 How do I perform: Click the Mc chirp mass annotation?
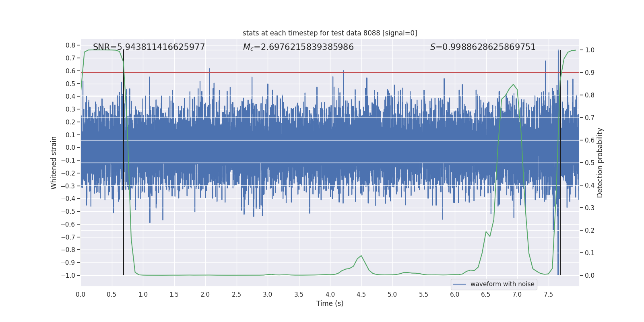click(x=298, y=47)
